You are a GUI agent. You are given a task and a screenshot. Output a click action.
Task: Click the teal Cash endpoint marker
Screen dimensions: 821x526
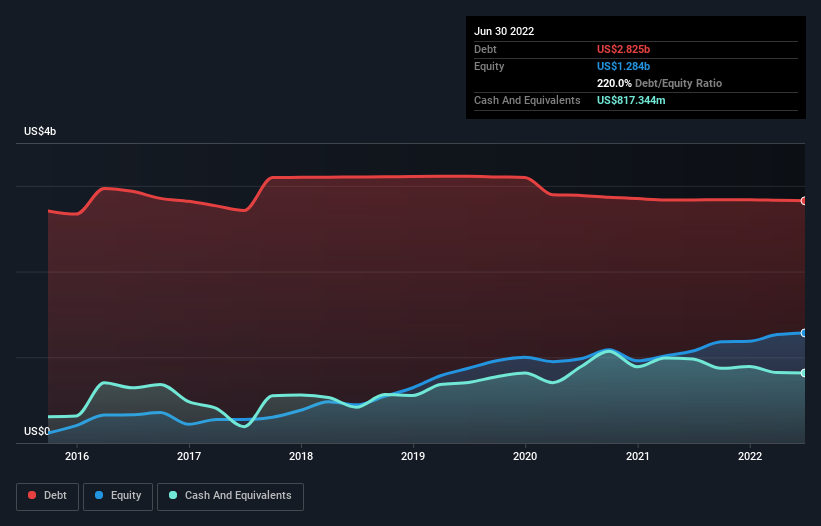[x=804, y=373]
